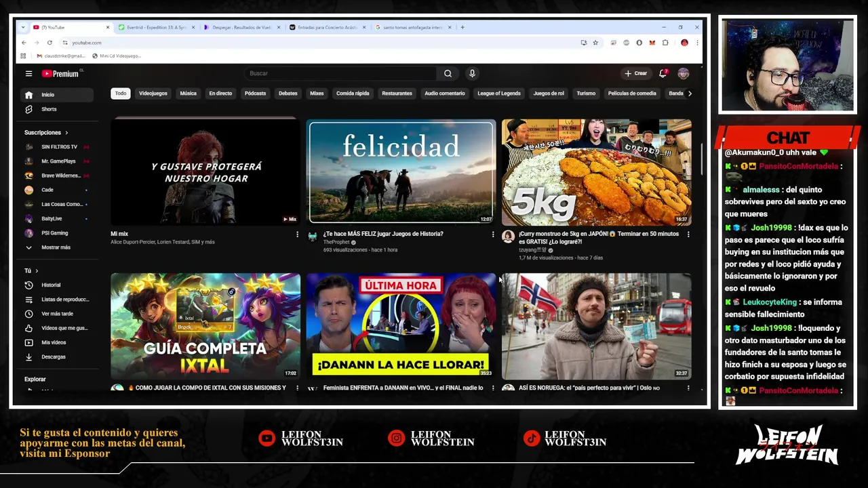Play the GUÍA COMPLETA IXTAL thumbnail
The image size is (868, 488).
point(205,326)
